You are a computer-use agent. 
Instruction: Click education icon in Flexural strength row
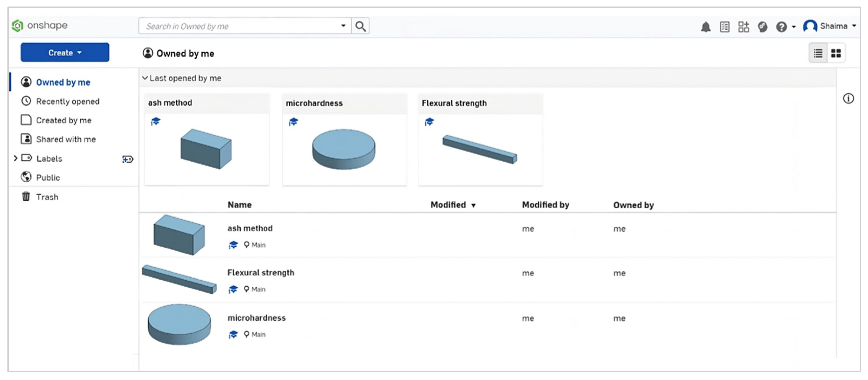(233, 289)
